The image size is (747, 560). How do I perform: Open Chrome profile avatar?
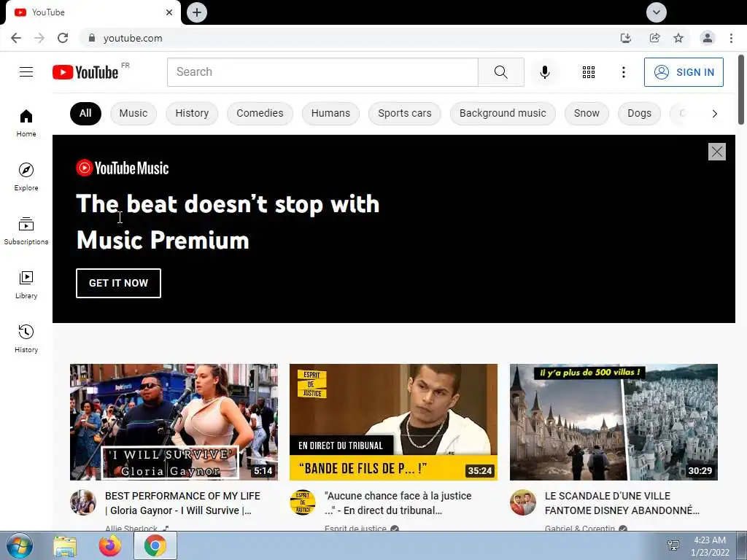[x=708, y=38]
